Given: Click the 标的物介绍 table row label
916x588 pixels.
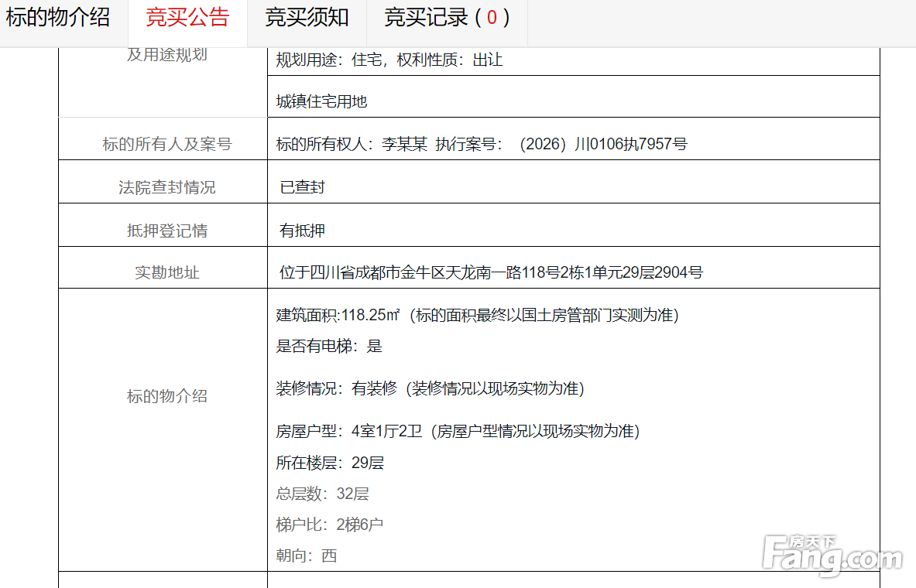Looking at the screenshot, I should (167, 396).
